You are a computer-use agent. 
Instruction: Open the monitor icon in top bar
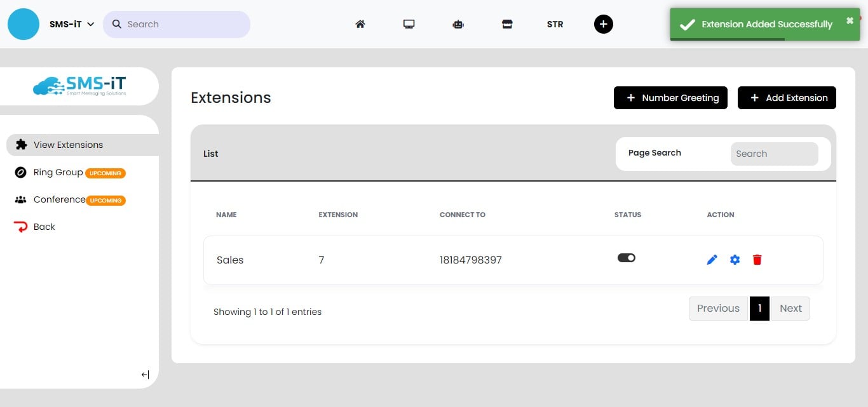(x=409, y=24)
